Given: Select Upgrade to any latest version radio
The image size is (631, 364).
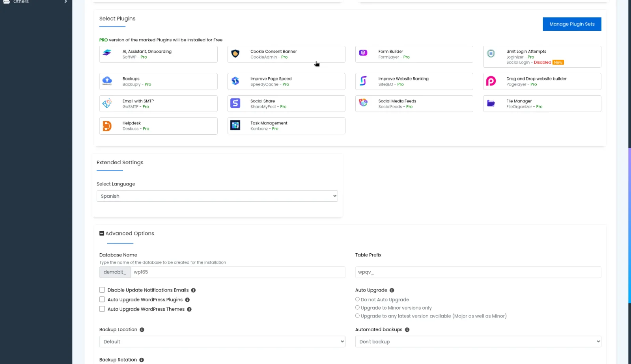Looking at the screenshot, I should (x=357, y=316).
